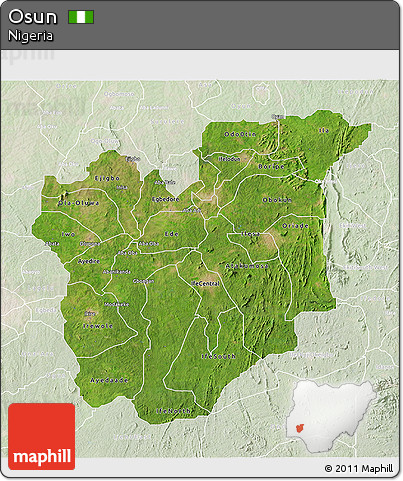Click the 'IfeCentral' region label
This screenshot has height=481, width=403.
click(205, 284)
